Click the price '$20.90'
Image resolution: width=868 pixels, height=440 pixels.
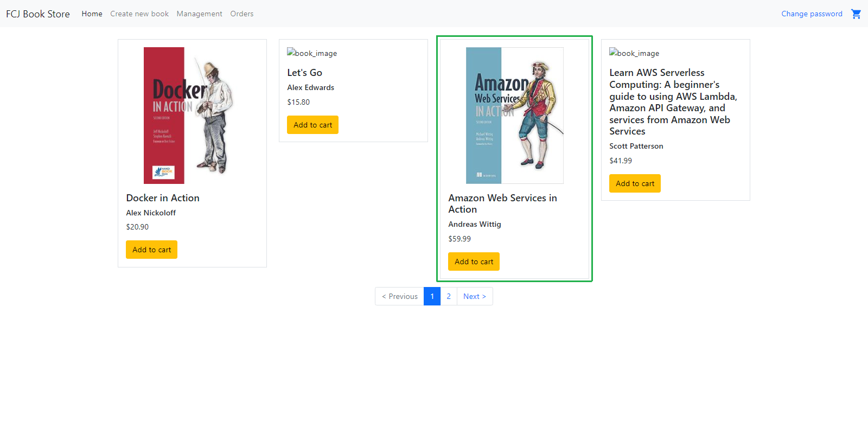coord(137,227)
